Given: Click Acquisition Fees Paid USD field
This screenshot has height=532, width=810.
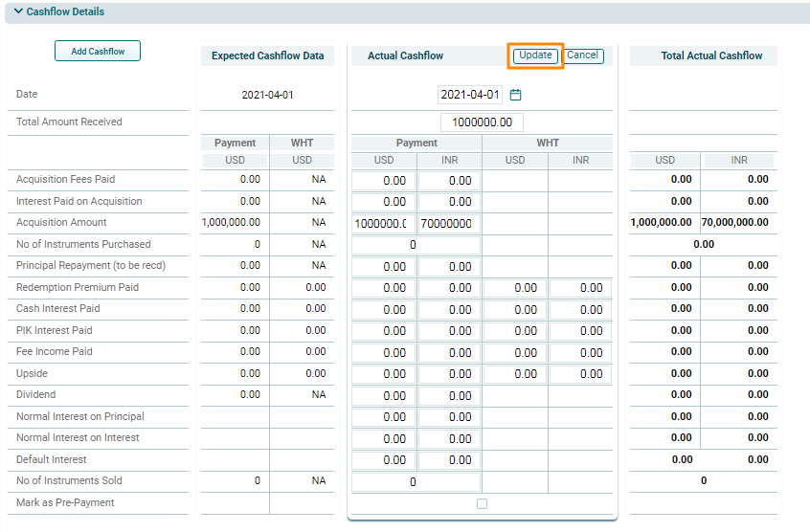Looking at the screenshot, I should [383, 180].
